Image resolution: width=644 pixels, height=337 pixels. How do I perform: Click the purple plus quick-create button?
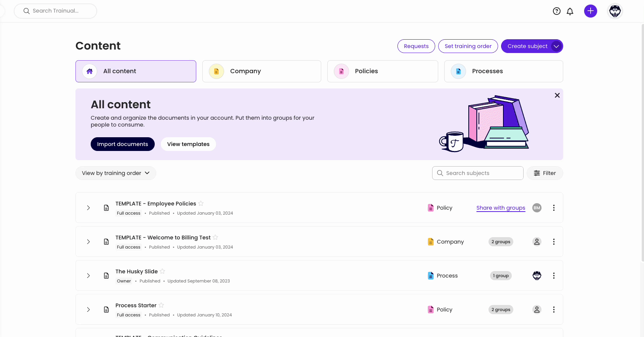(x=591, y=11)
